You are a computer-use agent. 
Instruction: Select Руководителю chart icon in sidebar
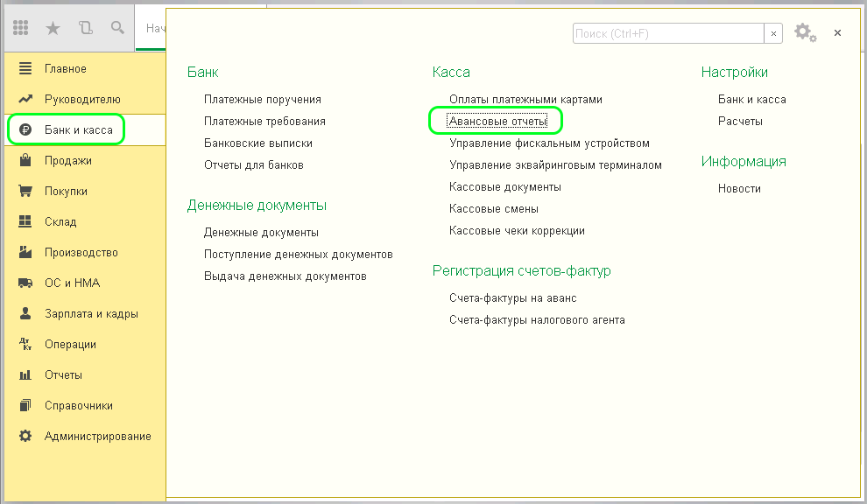[x=25, y=100]
